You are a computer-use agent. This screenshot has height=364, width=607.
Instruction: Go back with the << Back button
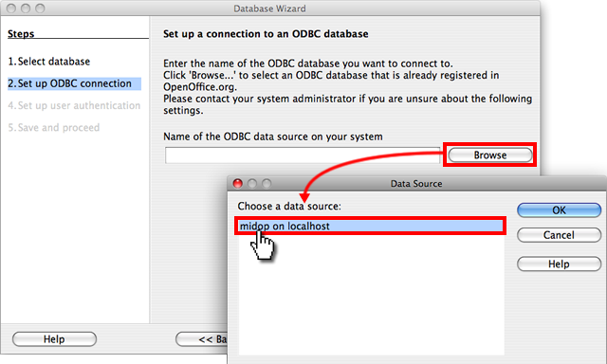(x=202, y=339)
